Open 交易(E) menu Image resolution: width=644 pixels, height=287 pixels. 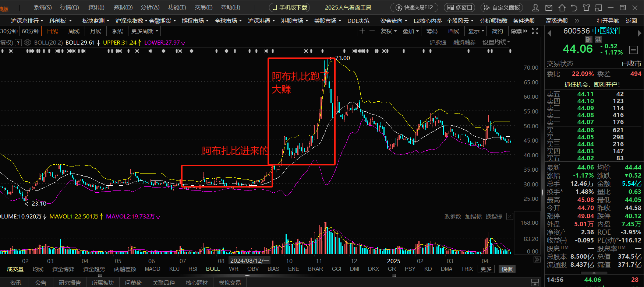pyautogui.click(x=204, y=7)
